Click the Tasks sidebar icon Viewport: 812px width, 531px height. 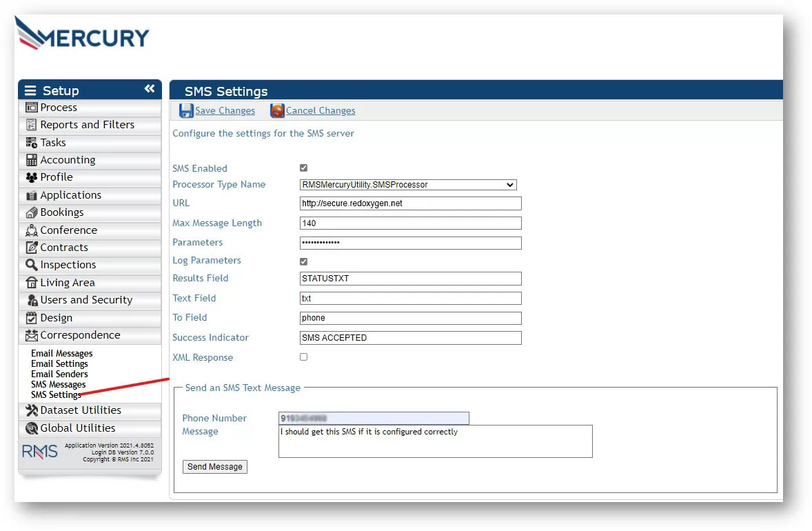[32, 143]
